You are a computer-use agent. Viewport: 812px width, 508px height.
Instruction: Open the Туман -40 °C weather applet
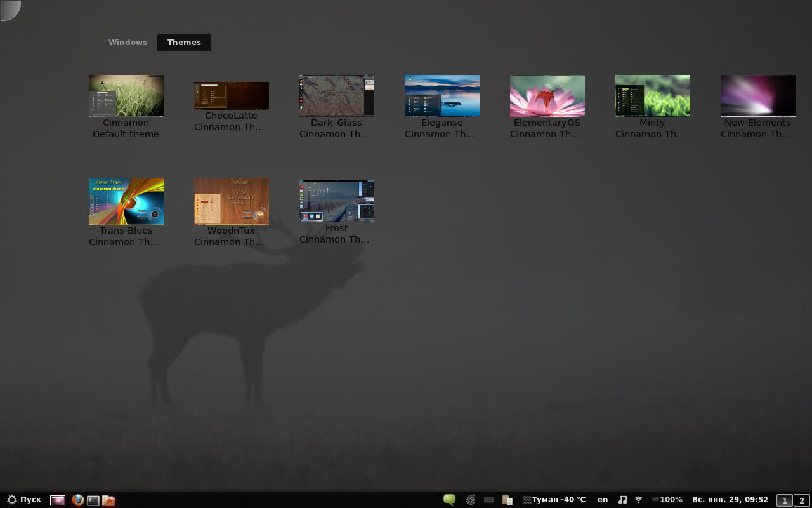pos(554,500)
